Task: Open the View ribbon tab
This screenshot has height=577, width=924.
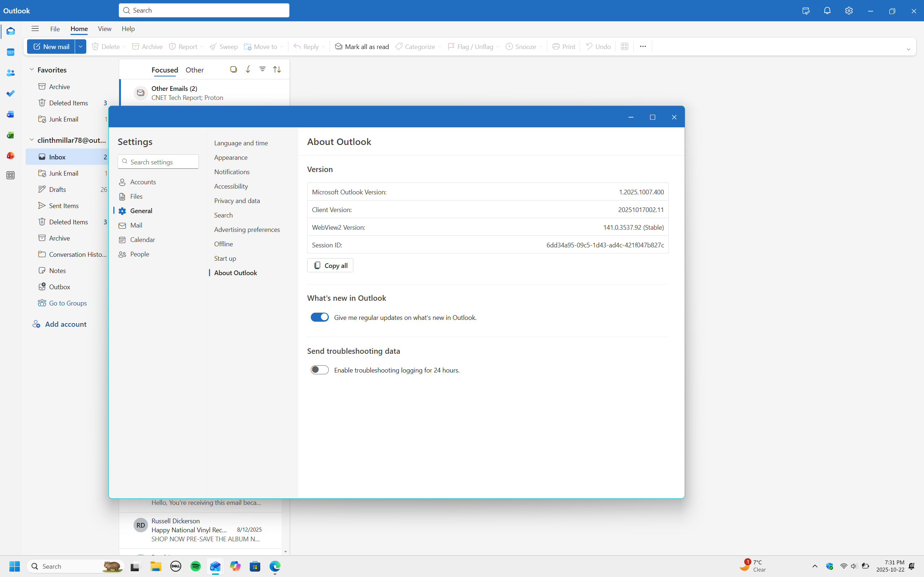Action: click(104, 28)
